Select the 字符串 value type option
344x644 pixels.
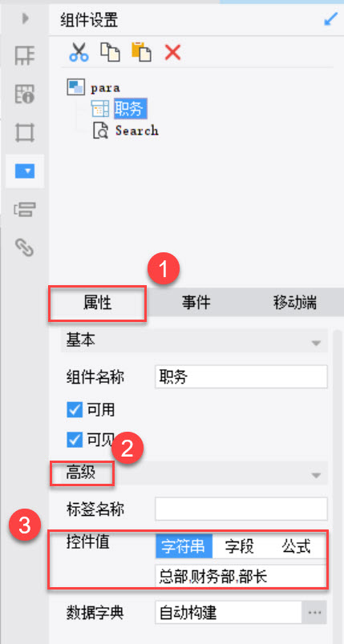tap(184, 546)
